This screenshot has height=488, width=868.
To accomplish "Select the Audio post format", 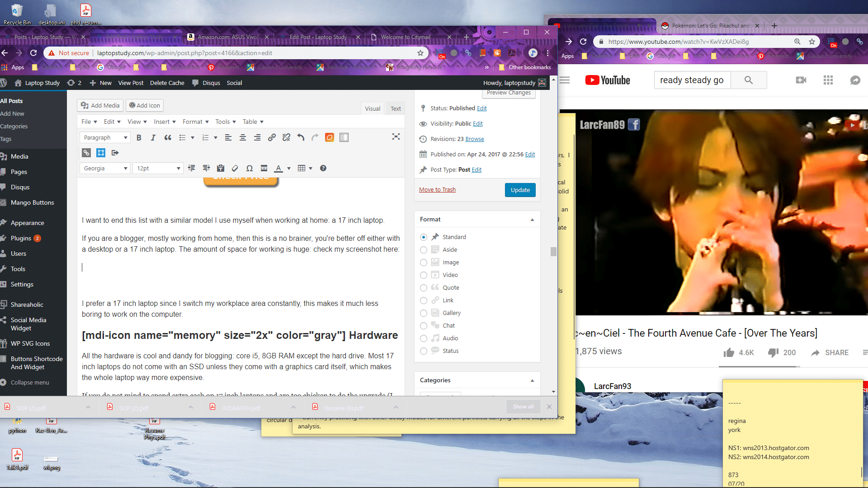I will 424,338.
